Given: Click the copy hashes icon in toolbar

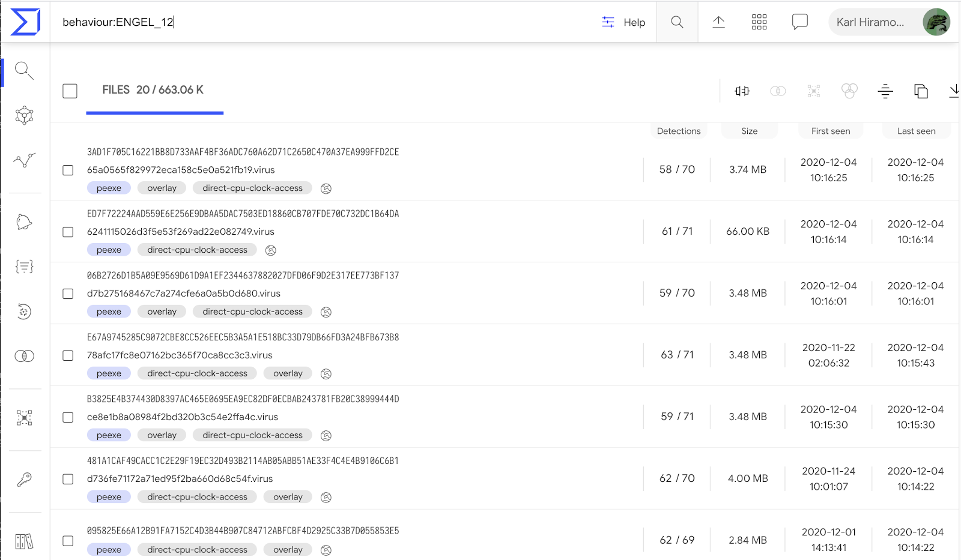Looking at the screenshot, I should 921,91.
